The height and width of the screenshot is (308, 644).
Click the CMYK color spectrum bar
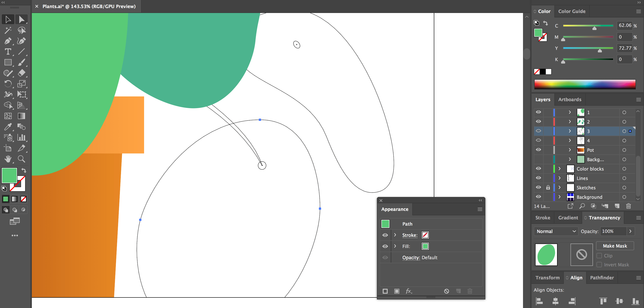click(x=585, y=84)
